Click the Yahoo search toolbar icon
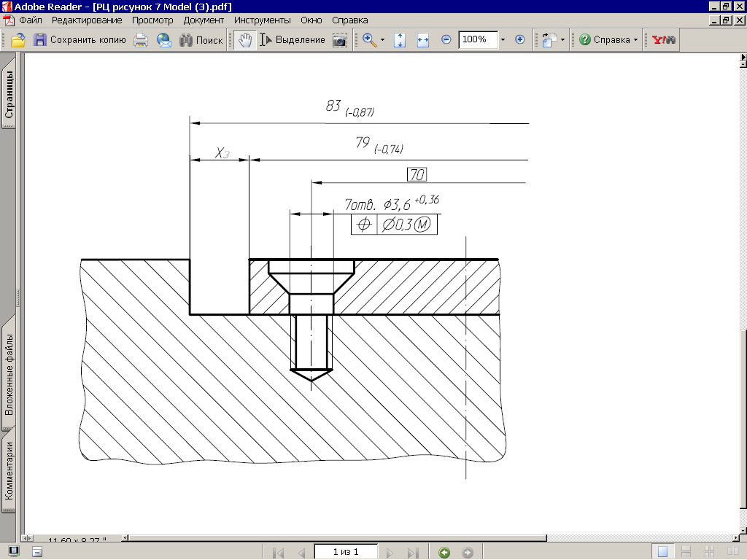 point(664,40)
